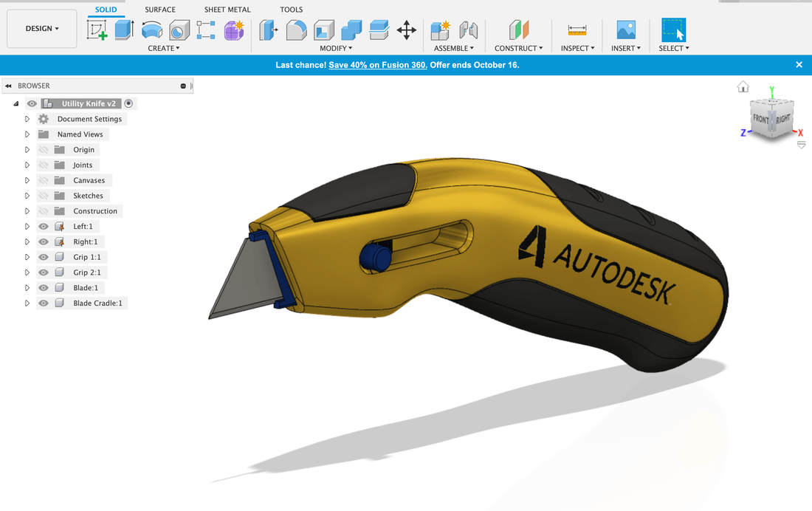Collapse the Browser panel with double arrow
Image resolution: width=812 pixels, height=511 pixels.
pyautogui.click(x=8, y=86)
